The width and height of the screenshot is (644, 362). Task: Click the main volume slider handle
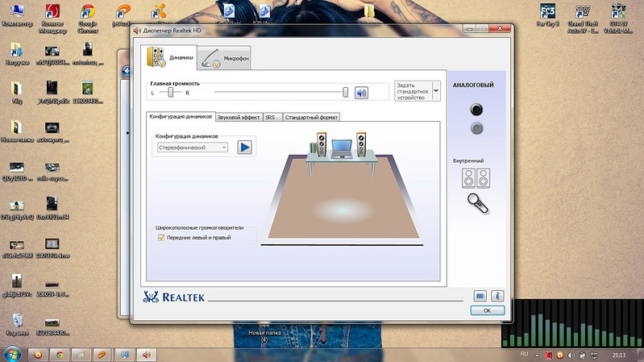point(346,92)
